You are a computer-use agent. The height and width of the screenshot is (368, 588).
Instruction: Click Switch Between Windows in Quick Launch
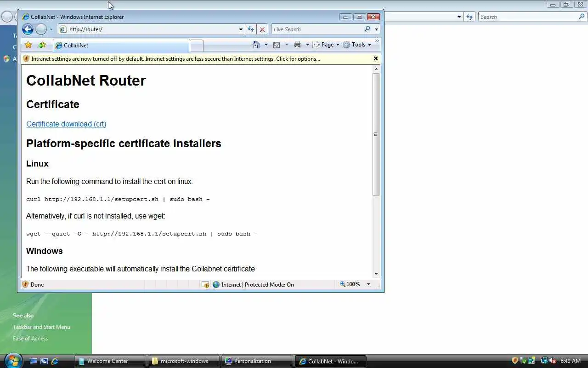tap(44, 361)
